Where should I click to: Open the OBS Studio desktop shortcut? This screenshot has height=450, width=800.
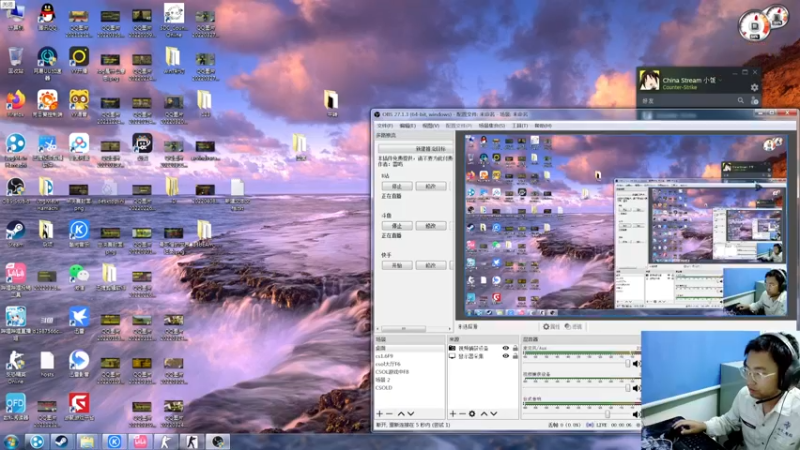16,188
